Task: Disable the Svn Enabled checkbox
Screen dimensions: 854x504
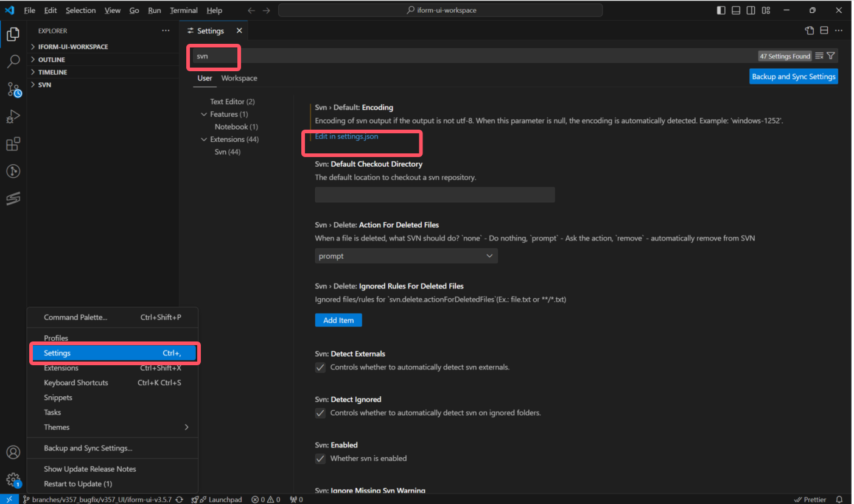Action: coord(320,459)
